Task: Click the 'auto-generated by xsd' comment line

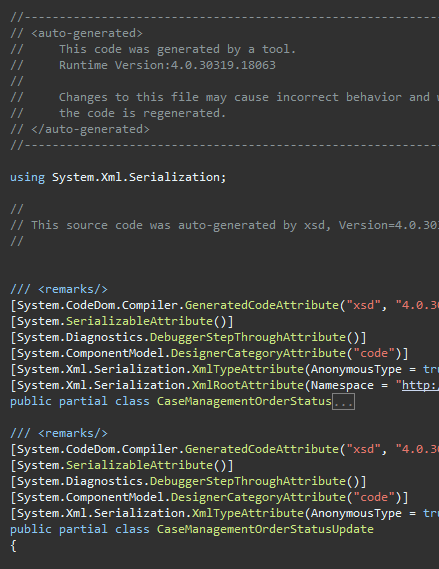Action: click(225, 225)
